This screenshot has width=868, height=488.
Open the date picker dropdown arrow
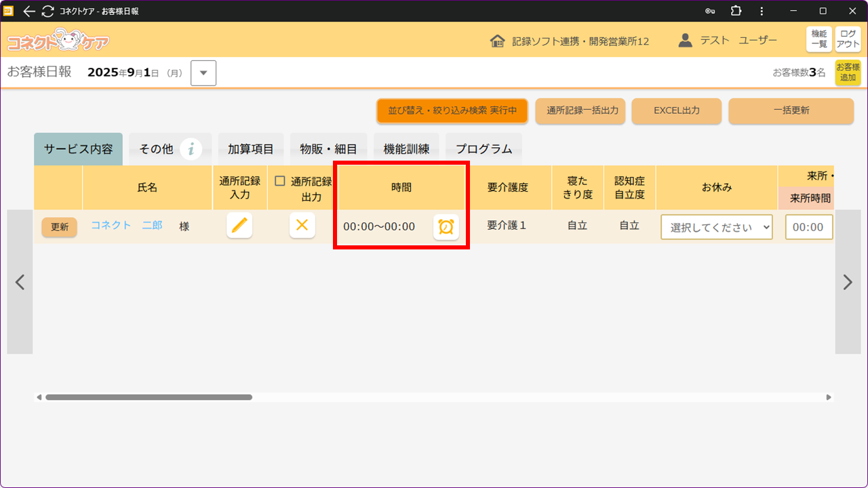click(x=203, y=73)
